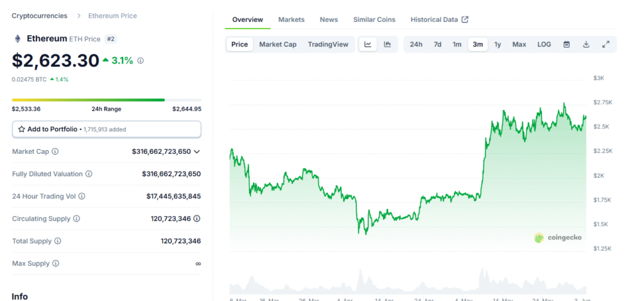This screenshot has width=644, height=301.
Task: Set chart range to 24h
Action: pos(416,45)
